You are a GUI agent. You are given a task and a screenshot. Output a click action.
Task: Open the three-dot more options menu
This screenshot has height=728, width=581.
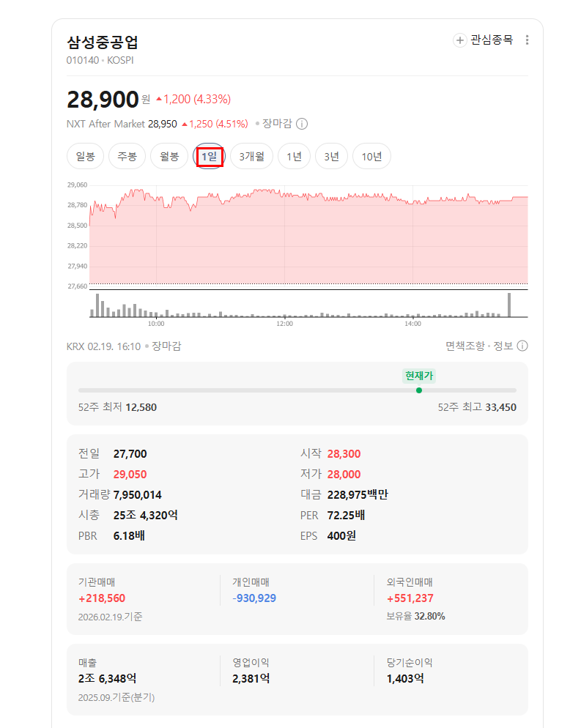point(527,40)
